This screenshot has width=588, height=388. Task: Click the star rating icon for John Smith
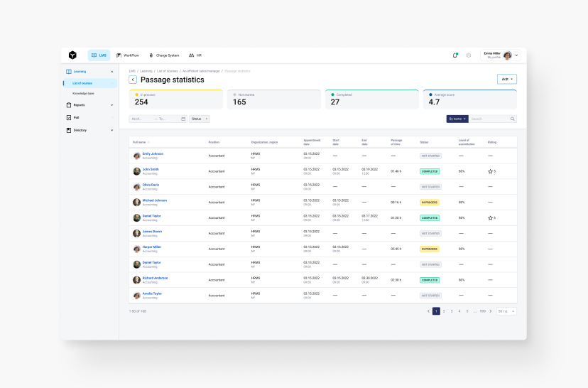(x=490, y=171)
